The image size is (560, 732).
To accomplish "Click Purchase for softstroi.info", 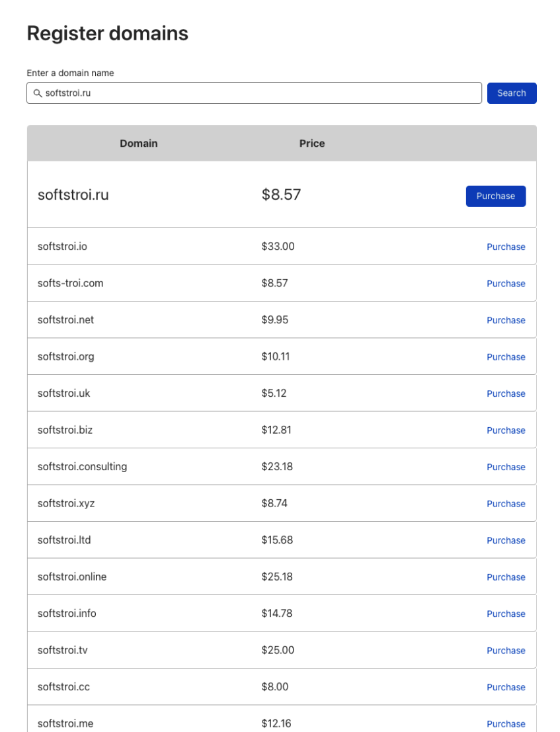I will click(x=506, y=614).
